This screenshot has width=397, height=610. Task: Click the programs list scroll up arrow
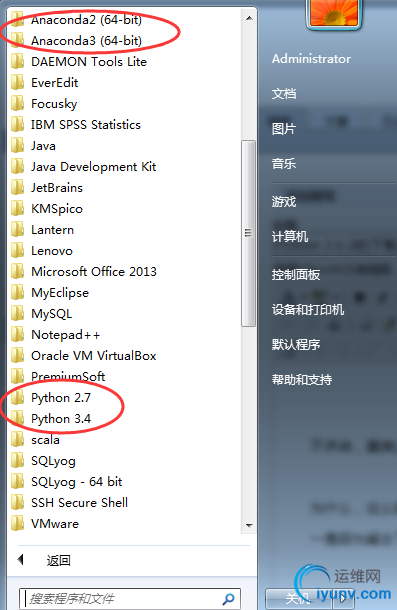click(x=249, y=18)
